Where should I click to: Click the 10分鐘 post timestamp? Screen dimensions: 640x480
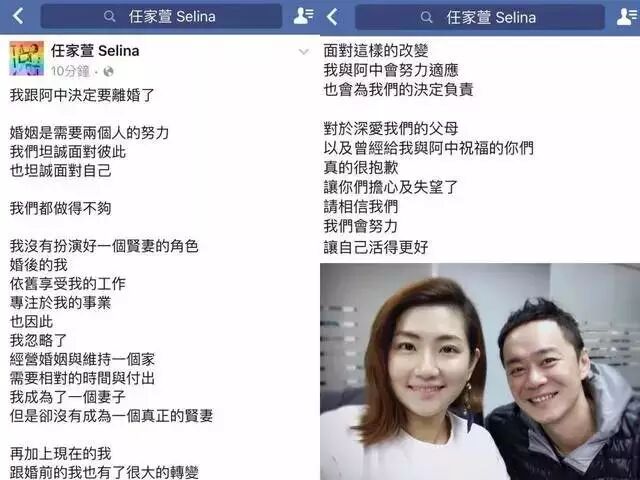click(70, 72)
